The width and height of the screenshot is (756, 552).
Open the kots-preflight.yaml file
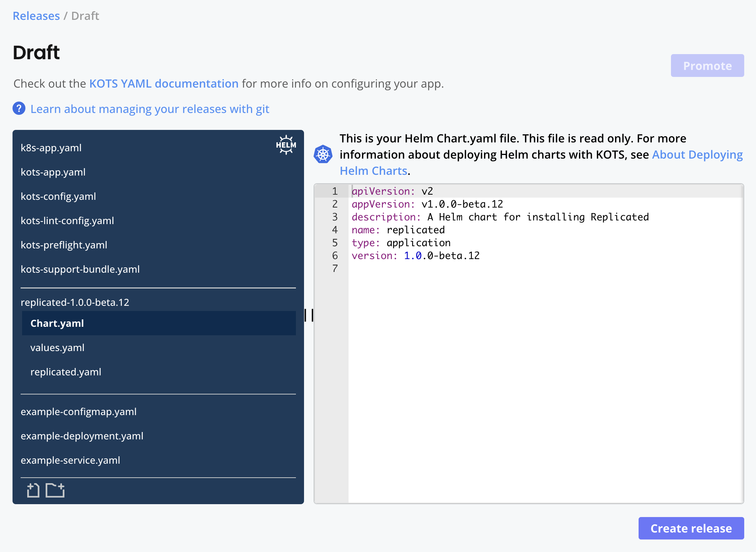tap(64, 245)
